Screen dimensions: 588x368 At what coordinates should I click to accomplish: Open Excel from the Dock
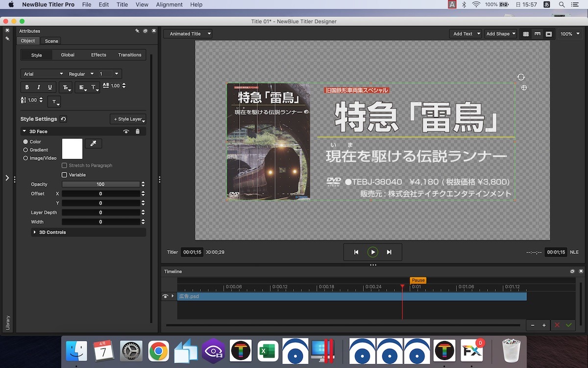tap(268, 351)
